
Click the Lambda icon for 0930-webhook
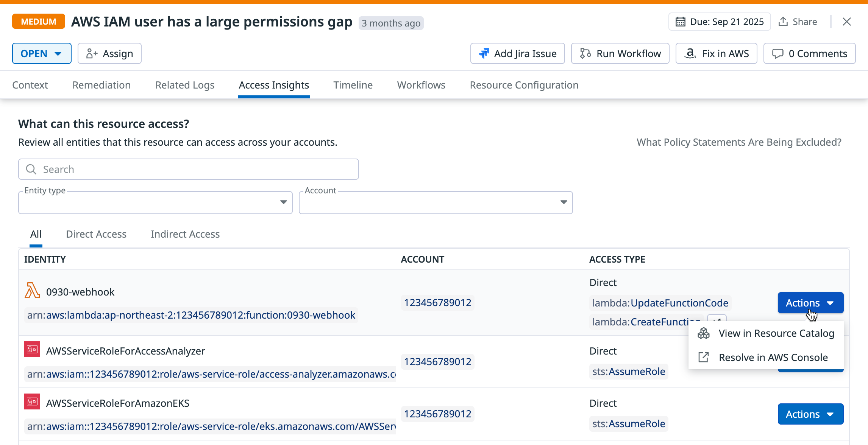[32, 291]
